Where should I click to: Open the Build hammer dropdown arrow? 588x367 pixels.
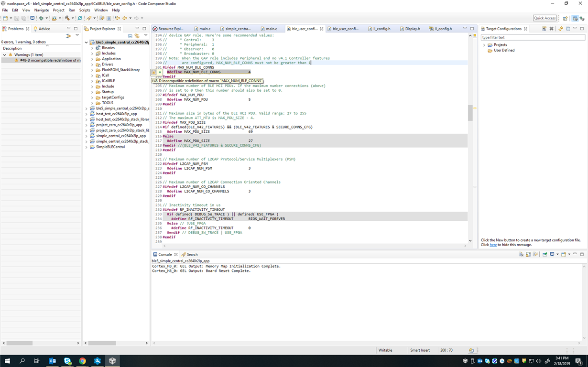click(x=72, y=18)
